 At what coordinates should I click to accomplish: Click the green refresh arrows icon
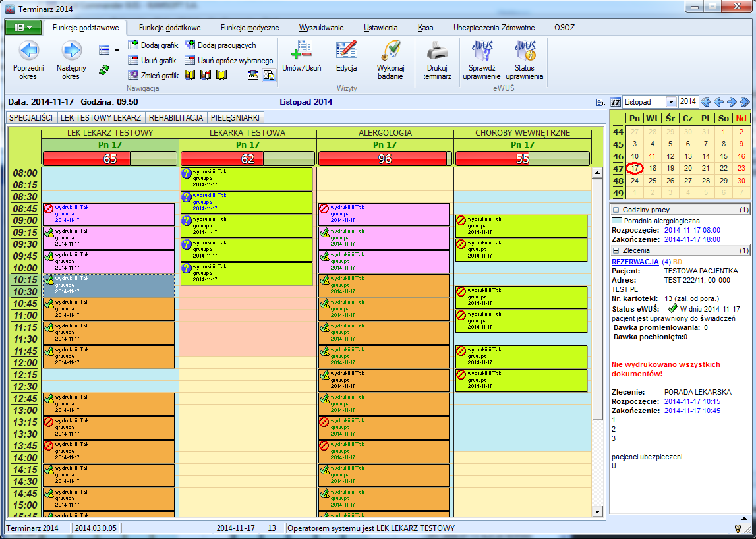104,70
